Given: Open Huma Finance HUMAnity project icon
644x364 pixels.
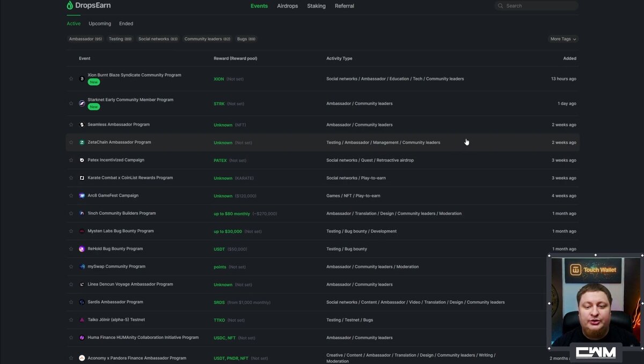Looking at the screenshot, I should pos(82,337).
